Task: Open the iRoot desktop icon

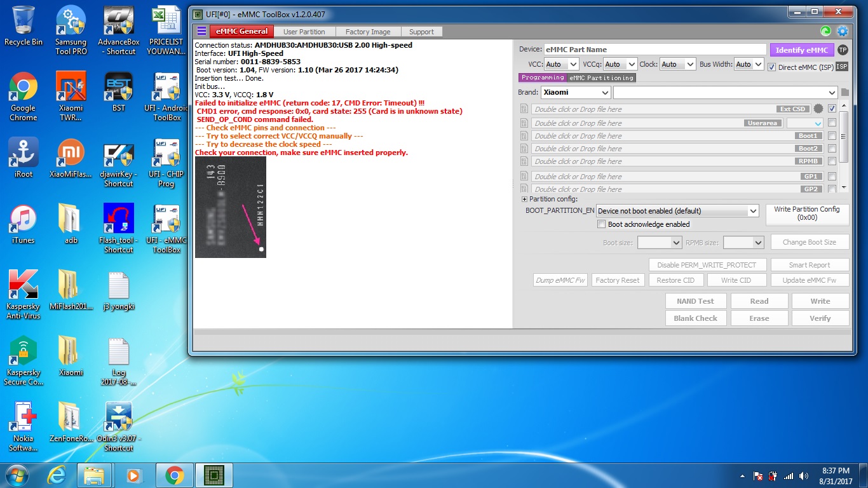Action: [x=24, y=158]
